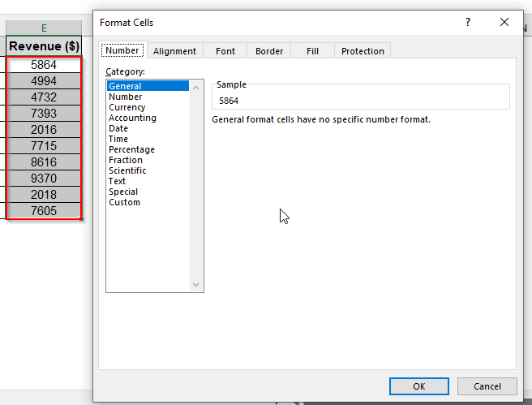
Task: Select the Text category option
Action: 118,181
